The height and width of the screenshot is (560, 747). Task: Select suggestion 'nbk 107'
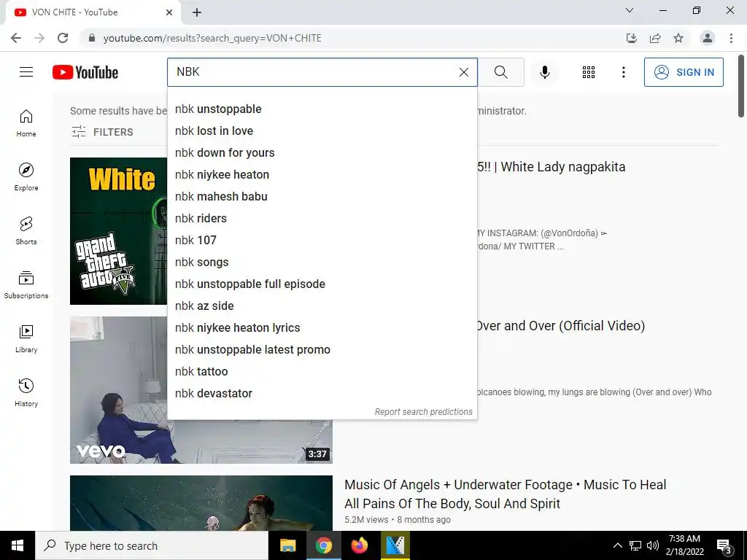coord(322,241)
